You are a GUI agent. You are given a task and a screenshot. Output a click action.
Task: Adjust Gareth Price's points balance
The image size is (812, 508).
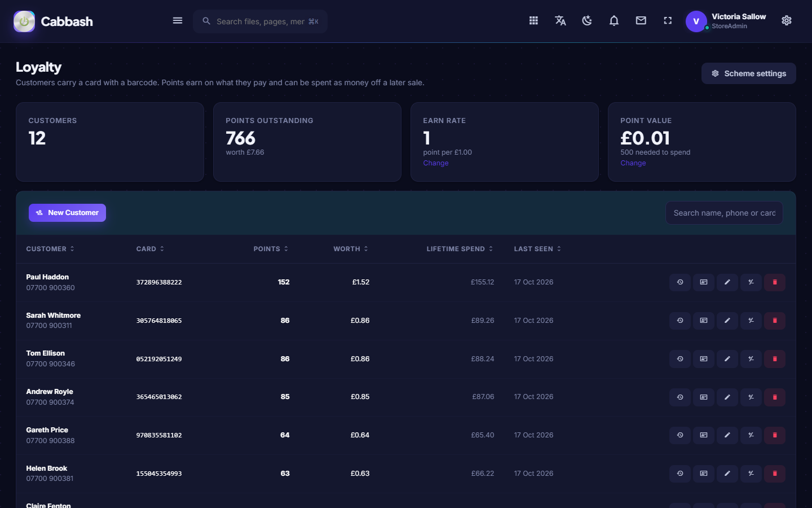point(751,435)
